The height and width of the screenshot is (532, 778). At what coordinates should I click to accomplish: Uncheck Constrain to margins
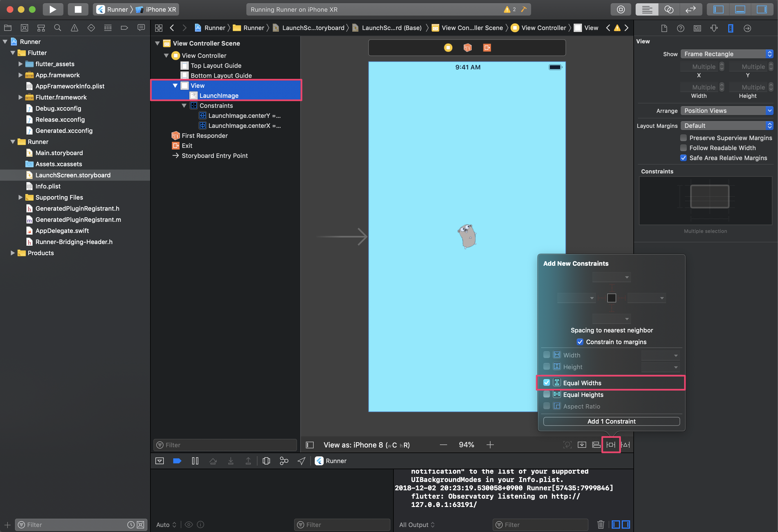point(580,342)
